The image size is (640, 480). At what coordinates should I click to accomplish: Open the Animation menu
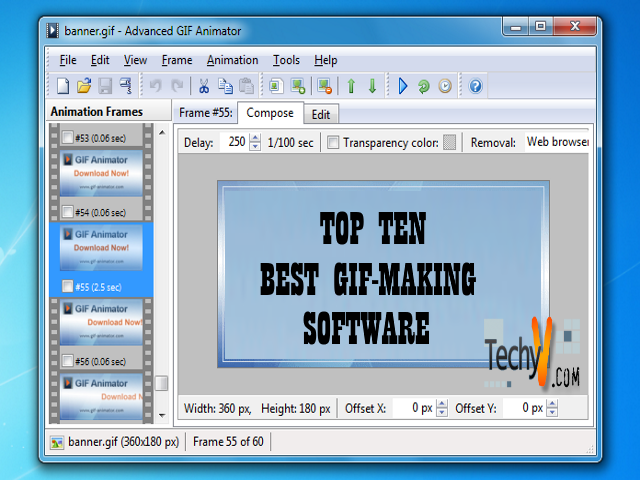(x=232, y=60)
